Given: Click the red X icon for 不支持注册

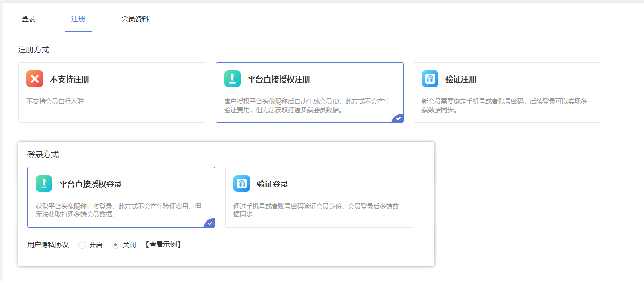Looking at the screenshot, I should pyautogui.click(x=35, y=79).
